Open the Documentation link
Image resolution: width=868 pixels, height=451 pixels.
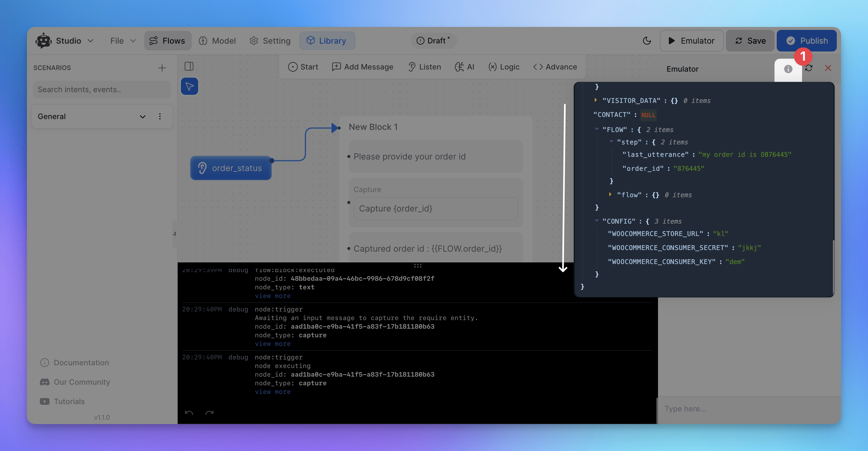[x=75, y=363]
